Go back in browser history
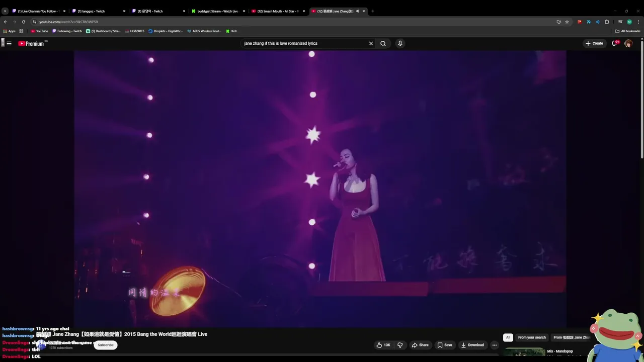 click(5, 22)
